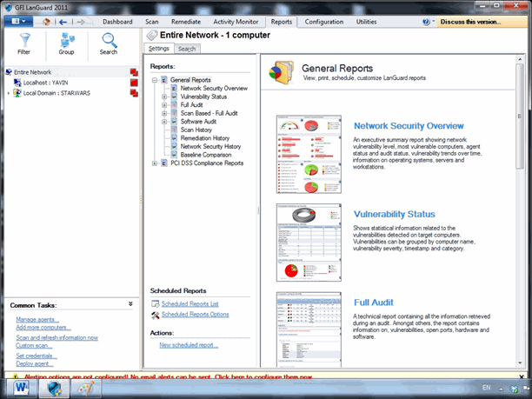
Task: Click the Scheduled Reports Options tools icon
Action: click(156, 316)
